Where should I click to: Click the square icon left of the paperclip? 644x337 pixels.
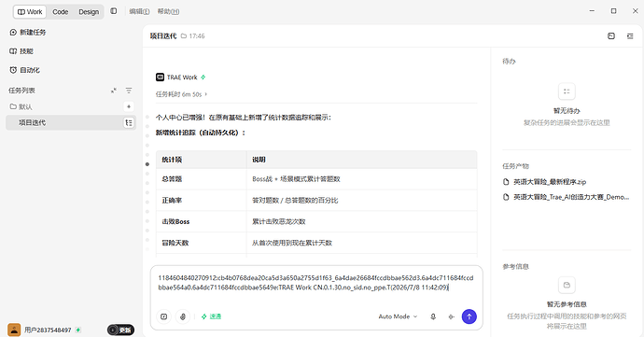pos(163,316)
